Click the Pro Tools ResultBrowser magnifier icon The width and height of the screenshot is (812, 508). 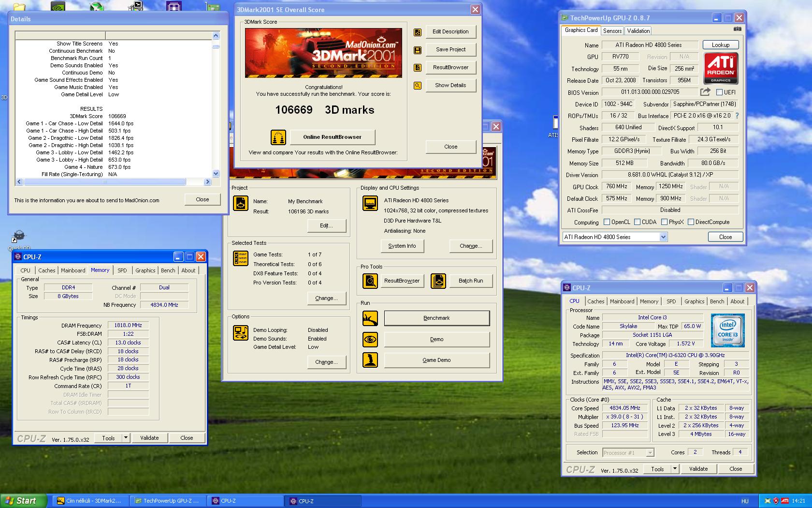click(370, 281)
